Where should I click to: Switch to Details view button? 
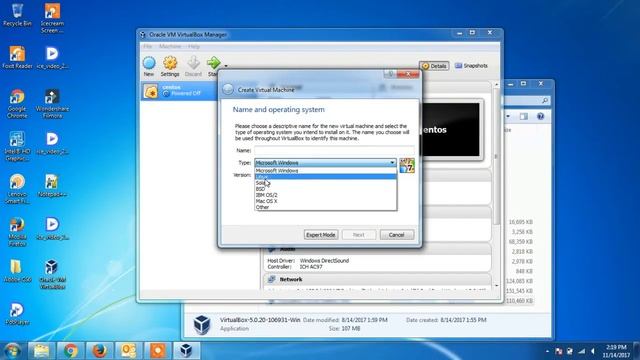[x=434, y=66]
